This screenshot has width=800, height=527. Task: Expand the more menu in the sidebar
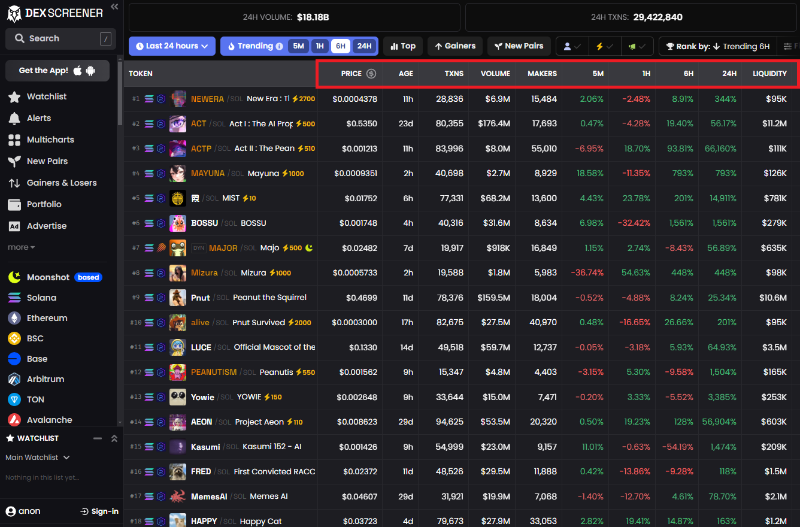[x=21, y=247]
